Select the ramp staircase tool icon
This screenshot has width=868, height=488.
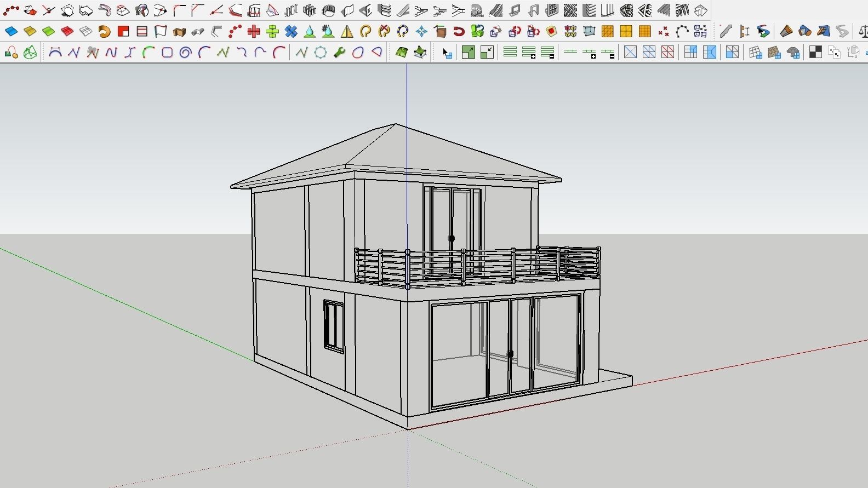tap(403, 10)
